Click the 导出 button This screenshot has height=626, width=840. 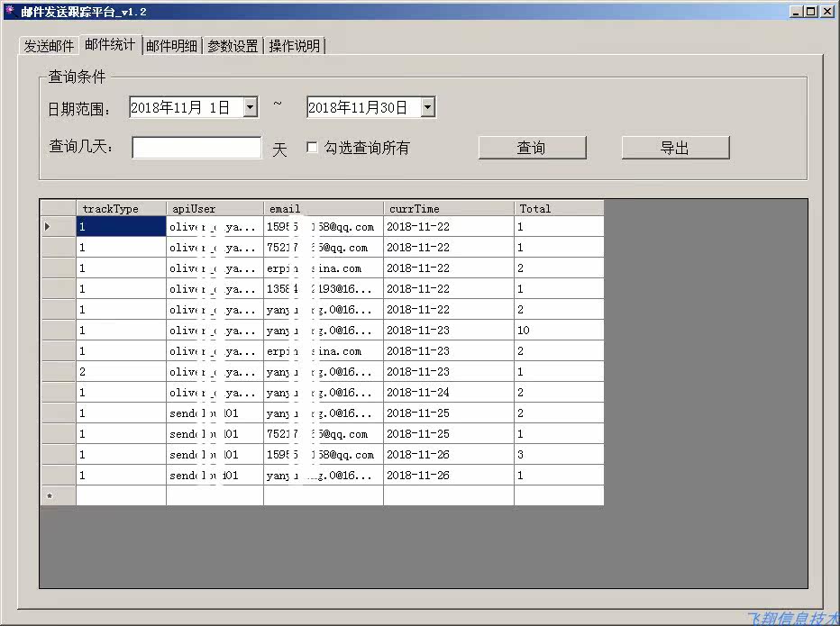click(x=676, y=148)
